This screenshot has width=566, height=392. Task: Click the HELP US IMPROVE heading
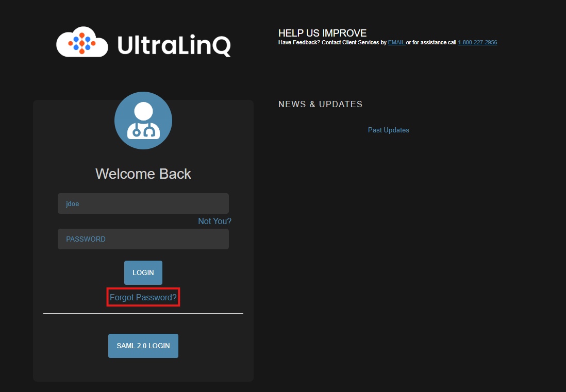pyautogui.click(x=322, y=33)
